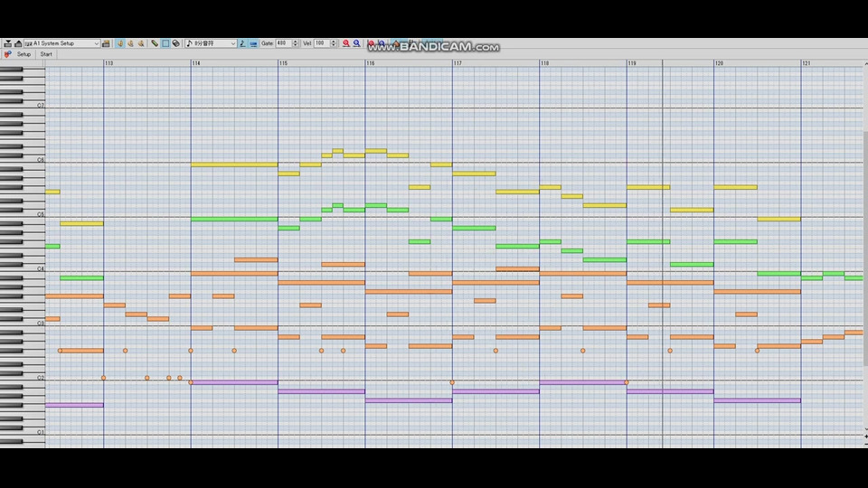Viewport: 868px width, 488px height.
Task: Click the red zoom-in magnifier icon
Action: tap(346, 43)
